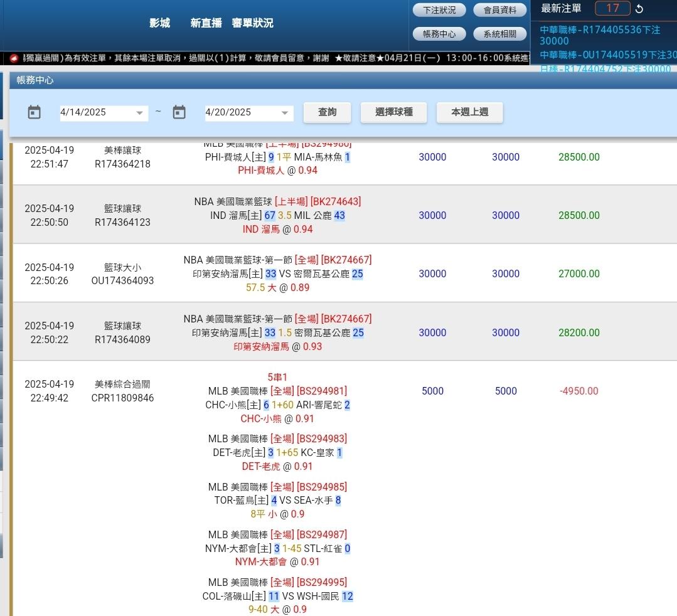
Task: Click the pick NYM-大都會 @ 0.91
Action: click(x=277, y=562)
